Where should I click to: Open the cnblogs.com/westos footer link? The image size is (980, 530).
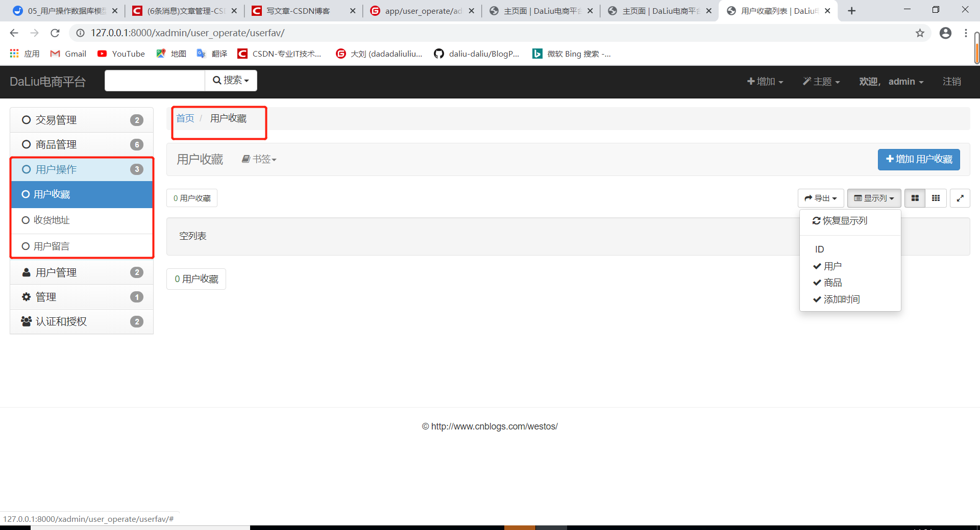tap(494, 426)
